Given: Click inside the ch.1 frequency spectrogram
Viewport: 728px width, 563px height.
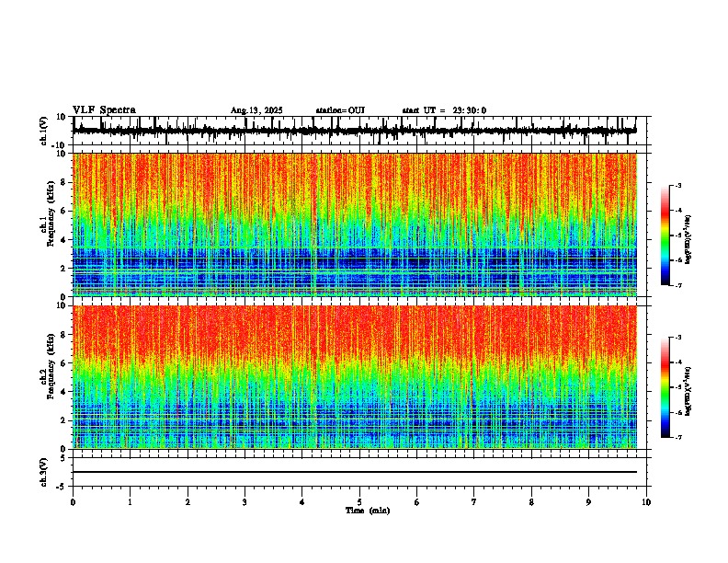Looking at the screenshot, I should (x=355, y=224).
